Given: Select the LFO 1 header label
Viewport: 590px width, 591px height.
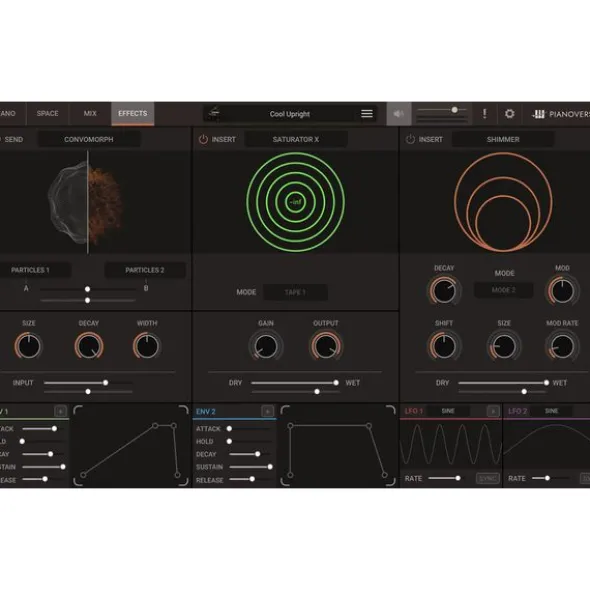Looking at the screenshot, I should coord(414,411).
